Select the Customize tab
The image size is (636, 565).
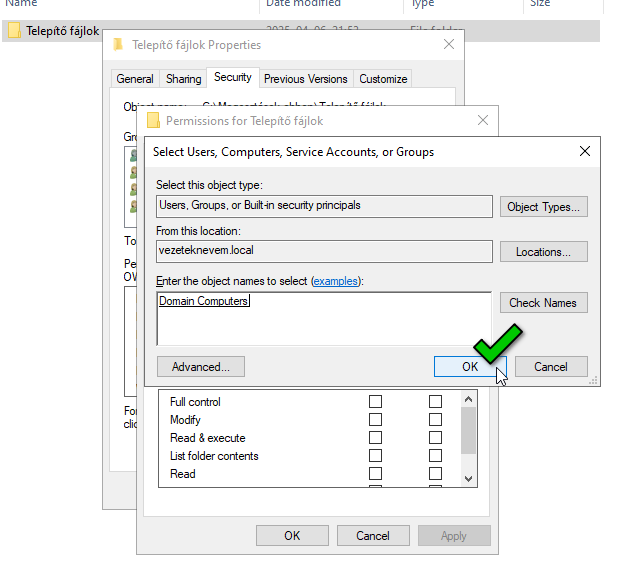click(383, 79)
